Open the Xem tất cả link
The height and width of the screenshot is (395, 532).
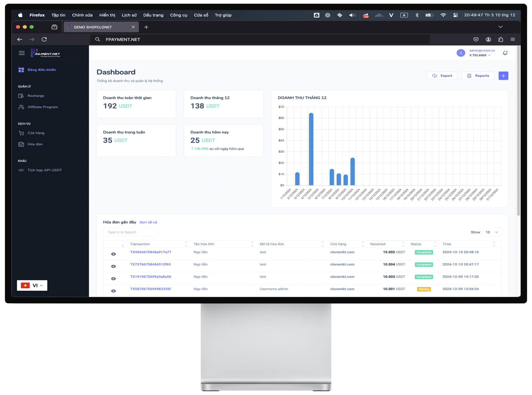148,222
